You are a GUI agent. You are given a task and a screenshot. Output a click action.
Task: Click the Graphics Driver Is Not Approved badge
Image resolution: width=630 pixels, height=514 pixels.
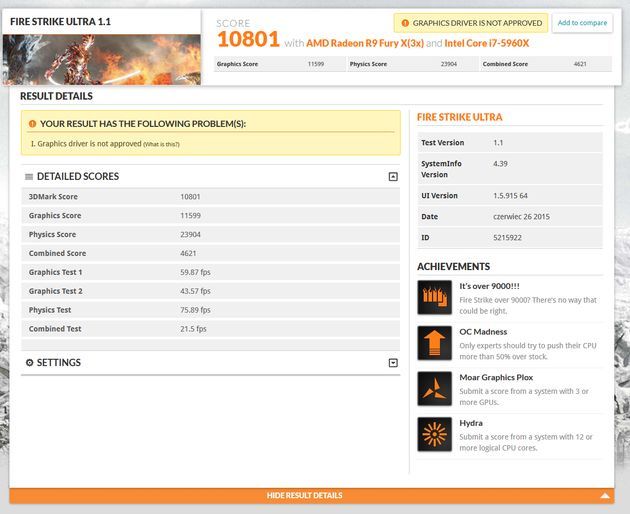coord(471,23)
